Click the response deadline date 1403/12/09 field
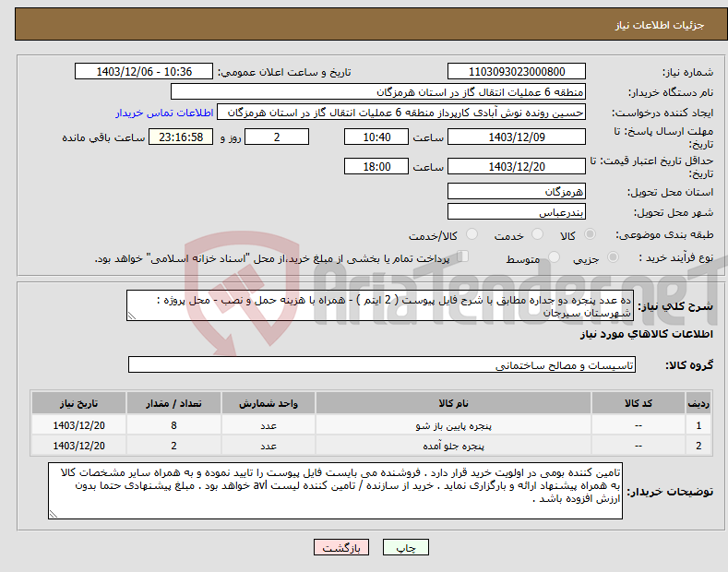This screenshot has width=728, height=572. (517, 137)
